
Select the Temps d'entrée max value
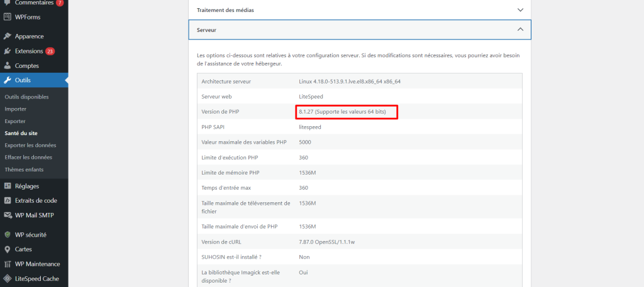(x=304, y=188)
